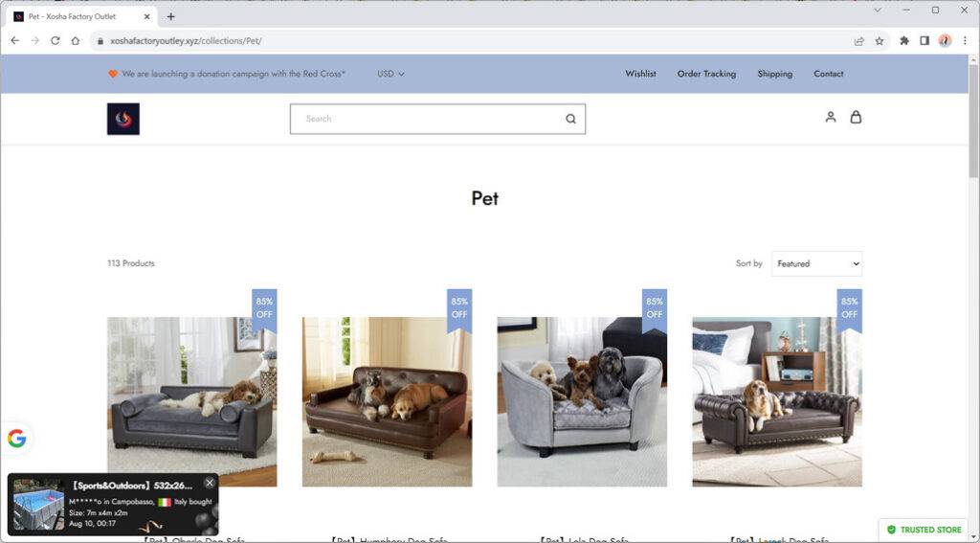Viewport: 980px width, 543px height.
Task: Open the Contact page
Action: click(828, 74)
